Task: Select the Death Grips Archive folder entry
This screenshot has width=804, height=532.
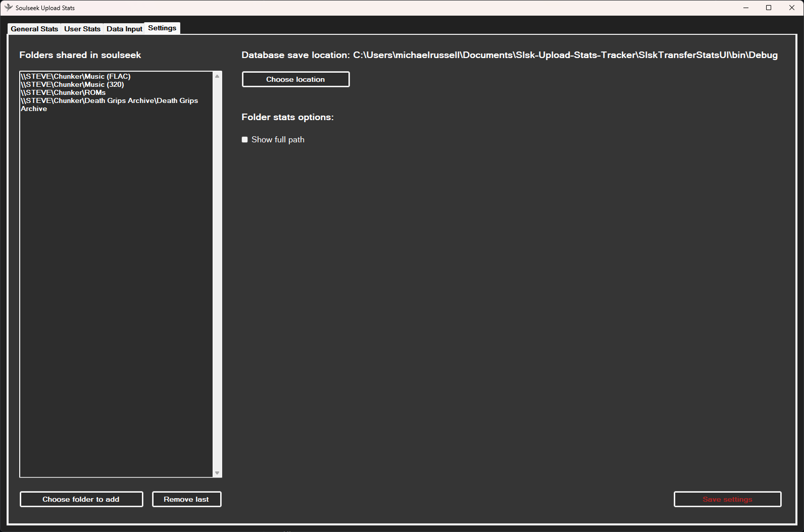Action: click(x=109, y=104)
